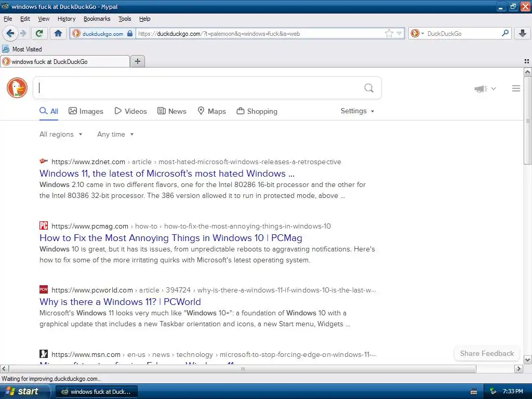Open the Downloads arrow button
This screenshot has width=532, height=399.
click(523, 33)
